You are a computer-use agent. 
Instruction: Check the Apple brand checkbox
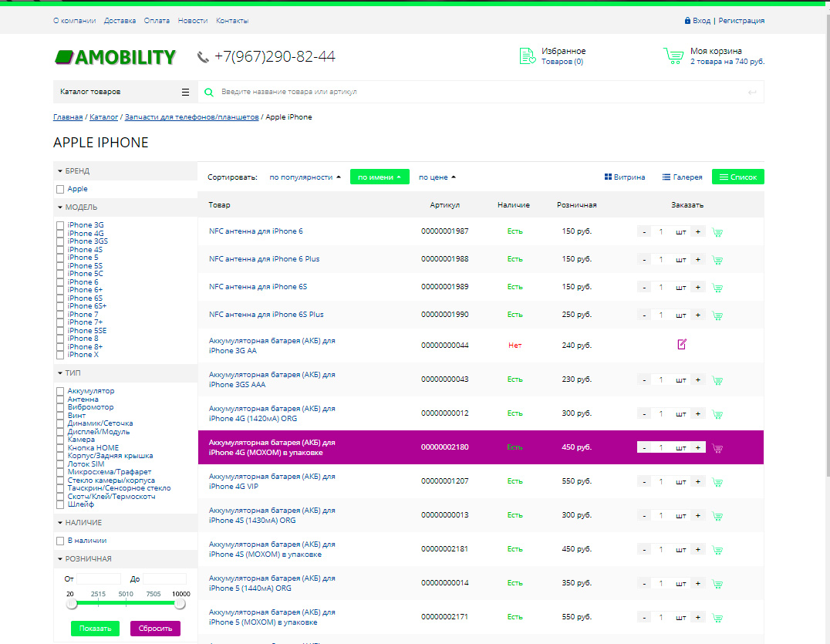click(x=60, y=189)
